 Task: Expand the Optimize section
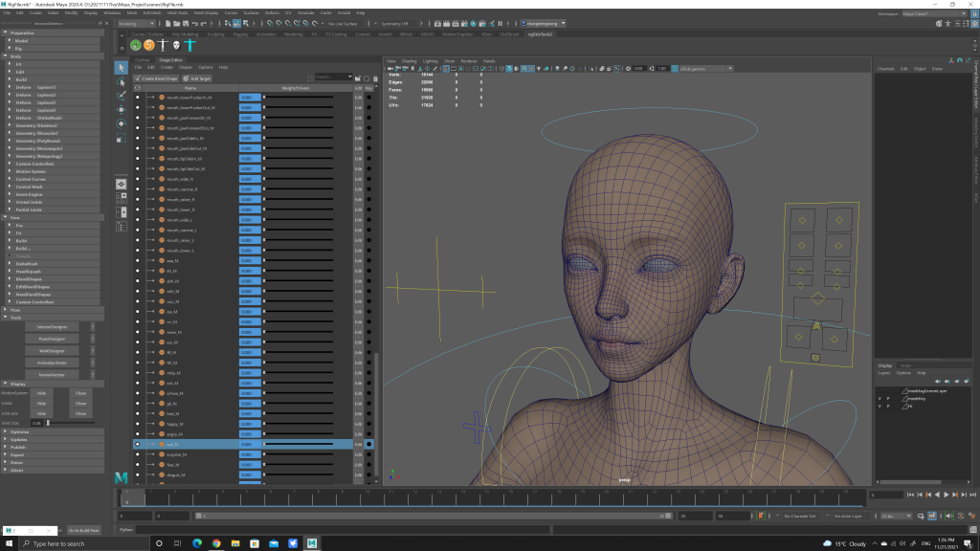21,431
